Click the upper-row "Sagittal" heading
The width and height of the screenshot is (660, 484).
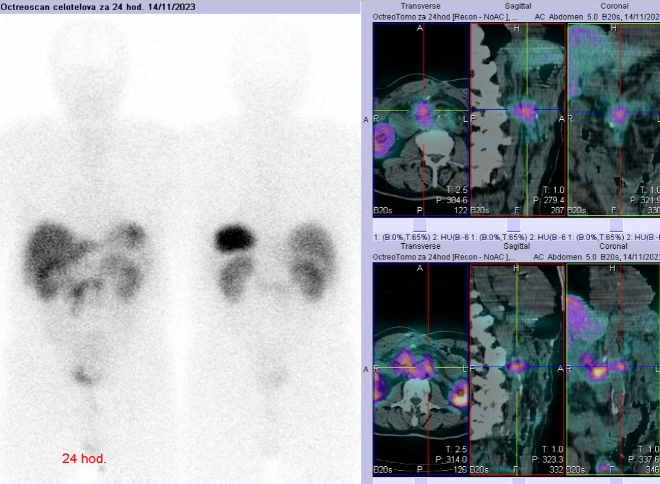tap(518, 6)
